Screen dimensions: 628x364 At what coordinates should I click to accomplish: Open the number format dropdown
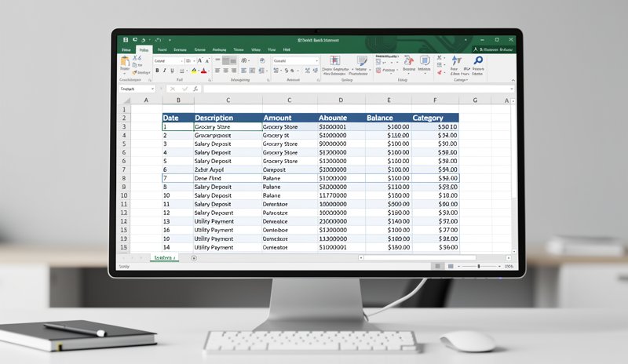coord(316,61)
